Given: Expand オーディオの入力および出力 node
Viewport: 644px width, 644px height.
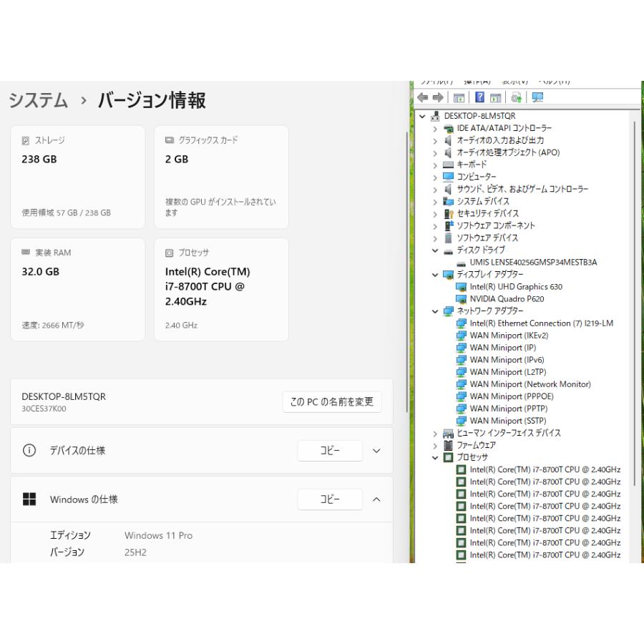Looking at the screenshot, I should [x=435, y=141].
